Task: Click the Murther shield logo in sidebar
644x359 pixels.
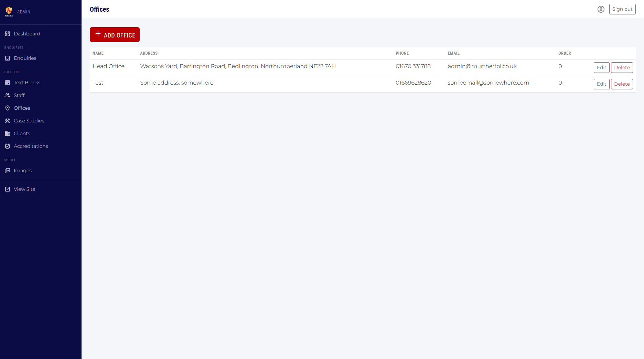Action: pyautogui.click(x=9, y=12)
